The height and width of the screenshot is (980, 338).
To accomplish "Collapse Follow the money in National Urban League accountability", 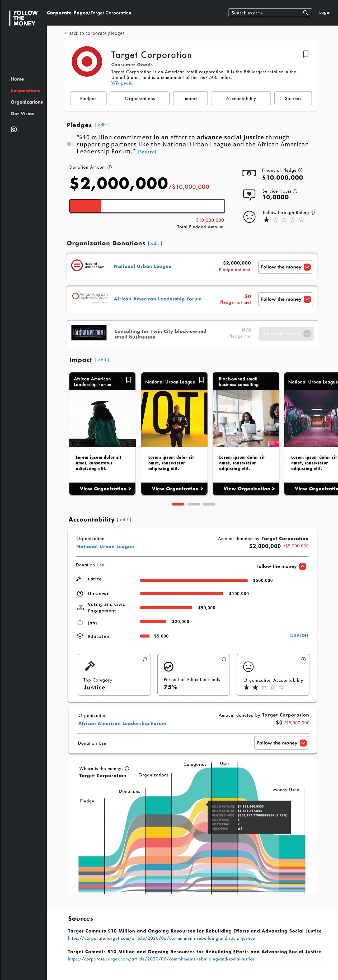I will (x=281, y=566).
